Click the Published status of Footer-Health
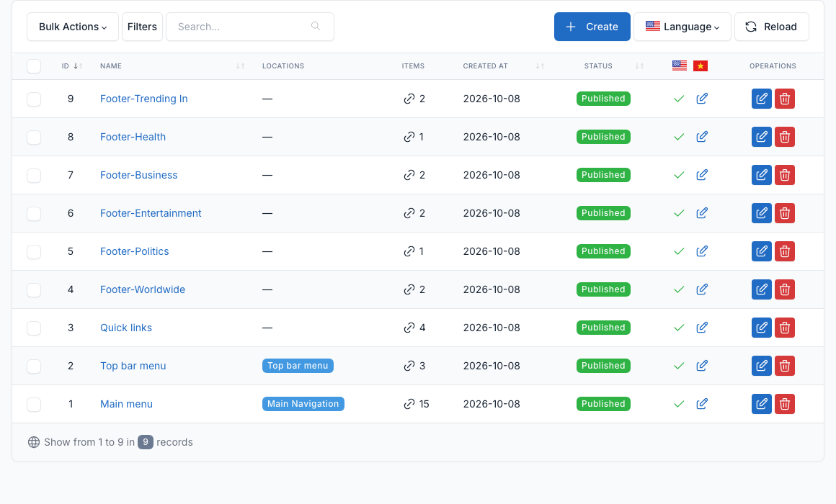The height and width of the screenshot is (504, 836). click(x=603, y=137)
